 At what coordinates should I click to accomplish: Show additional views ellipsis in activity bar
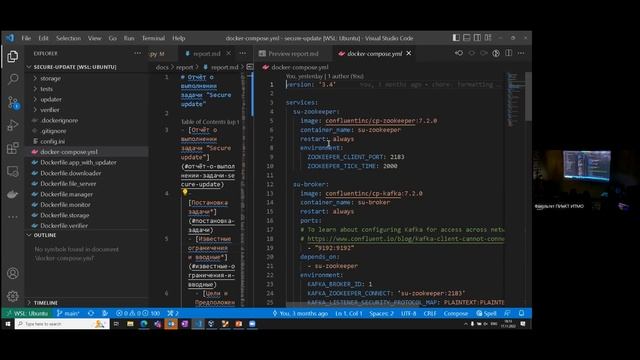click(13, 217)
